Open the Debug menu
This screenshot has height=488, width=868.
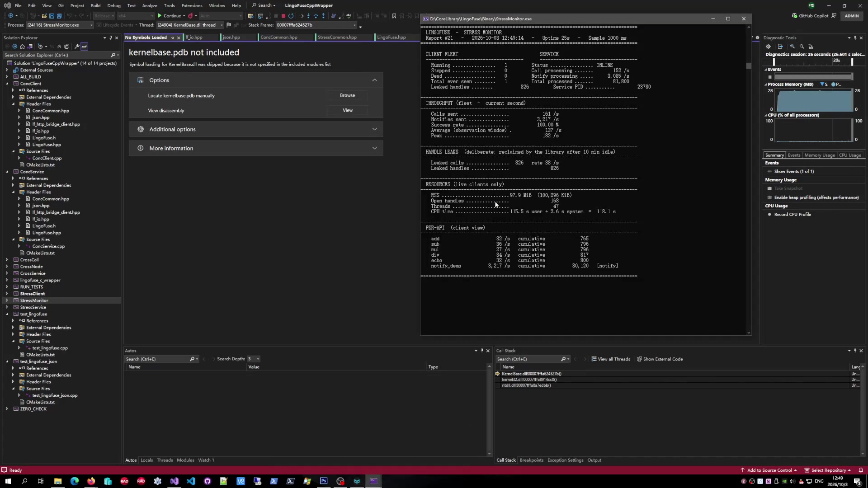pyautogui.click(x=114, y=5)
